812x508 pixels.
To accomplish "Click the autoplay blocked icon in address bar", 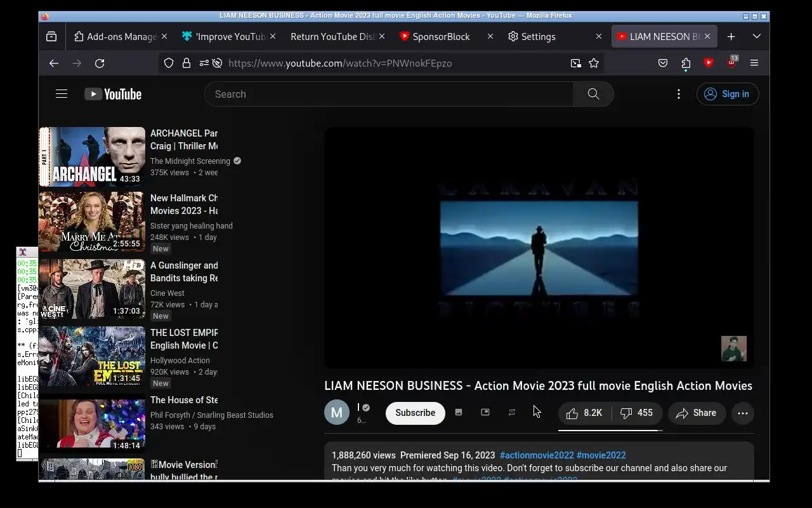I will (218, 63).
